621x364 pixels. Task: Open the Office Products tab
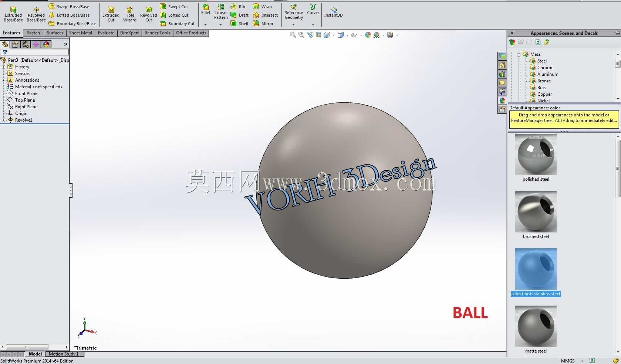tap(191, 33)
